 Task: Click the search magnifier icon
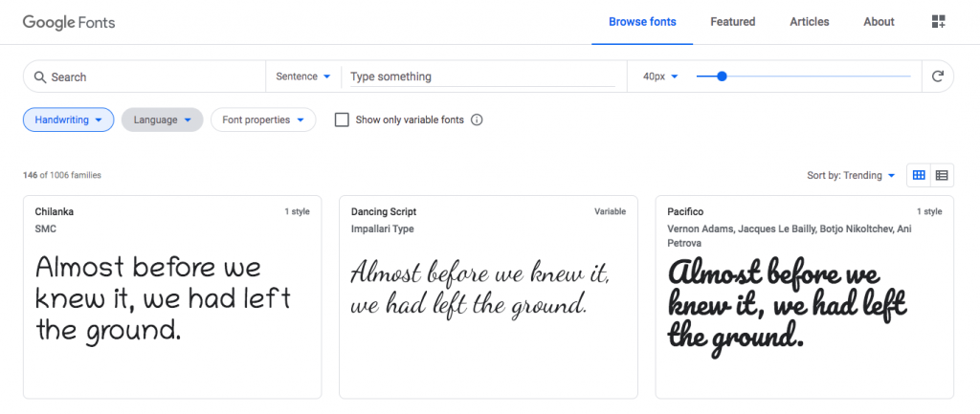coord(40,76)
